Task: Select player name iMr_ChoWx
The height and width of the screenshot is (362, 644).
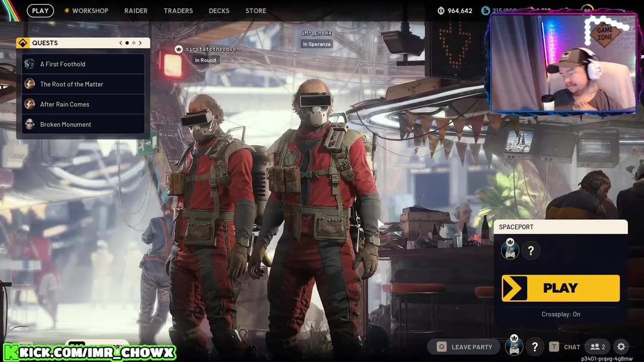Action: 317,33
